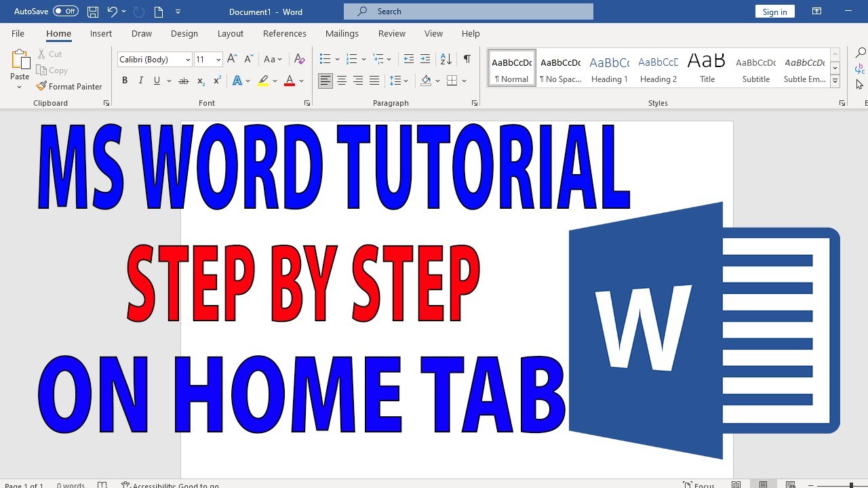
Task: Align text to the right
Action: [x=358, y=81]
